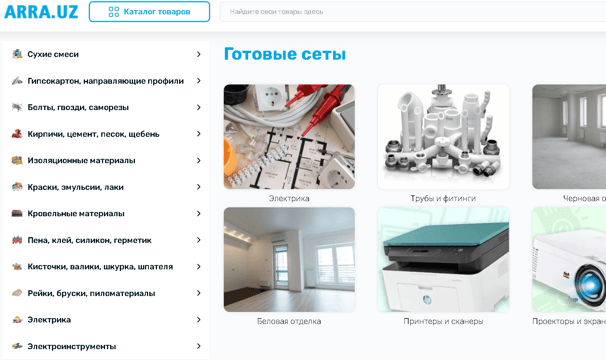
Task: Click the Кирпичи, цемент category icon
Action: click(17, 134)
